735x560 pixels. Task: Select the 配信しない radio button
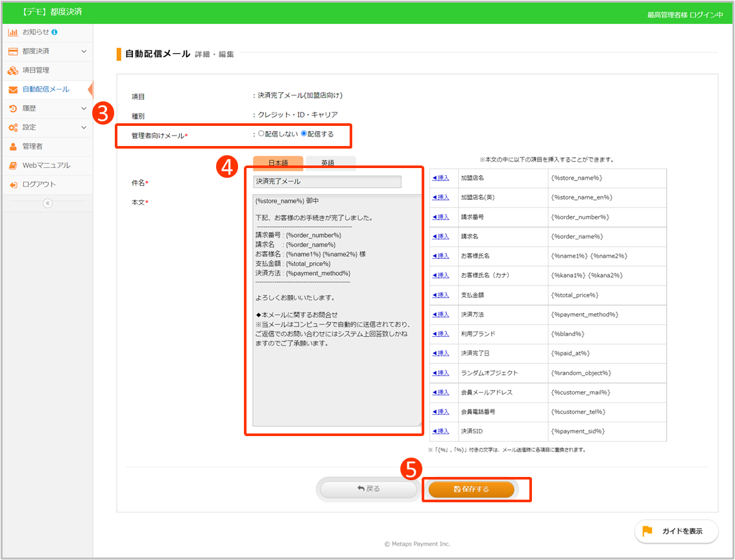(x=261, y=134)
